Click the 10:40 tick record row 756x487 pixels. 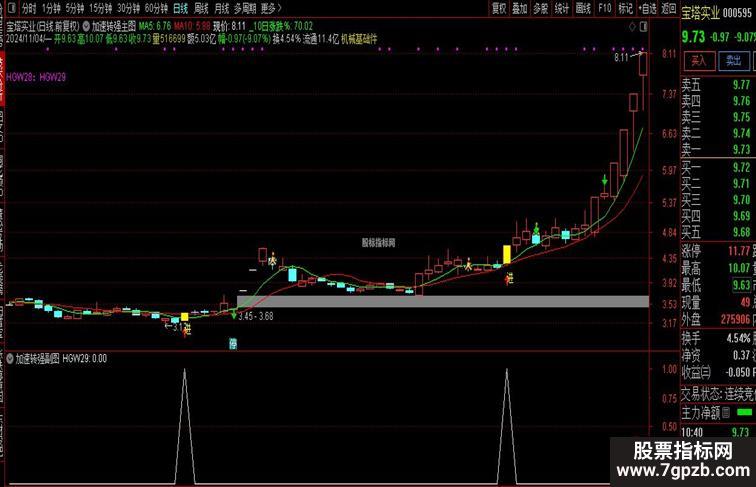[x=717, y=432]
